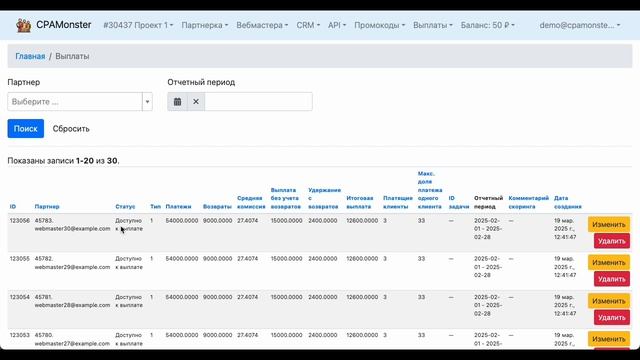
Task: Sort by Партнер column header
Action: 47,207
